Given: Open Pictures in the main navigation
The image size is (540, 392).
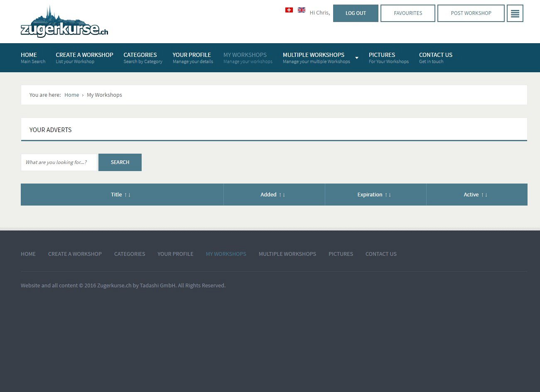Looking at the screenshot, I should (x=388, y=57).
